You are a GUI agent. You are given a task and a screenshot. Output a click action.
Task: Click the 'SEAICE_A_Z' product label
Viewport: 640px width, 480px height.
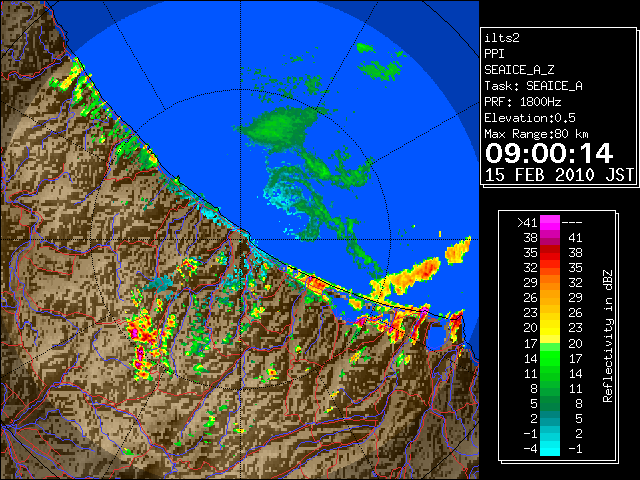tap(519, 70)
